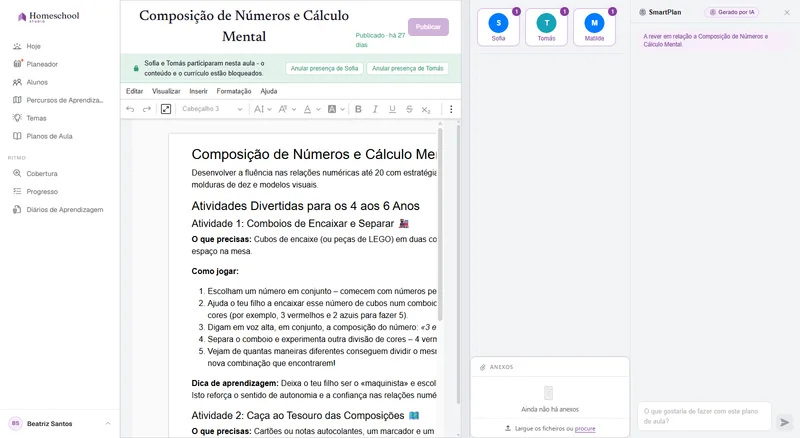
Task: Click the heading Atividades Divertidas para os 4 aos 6 Anos
Action: tap(305, 206)
